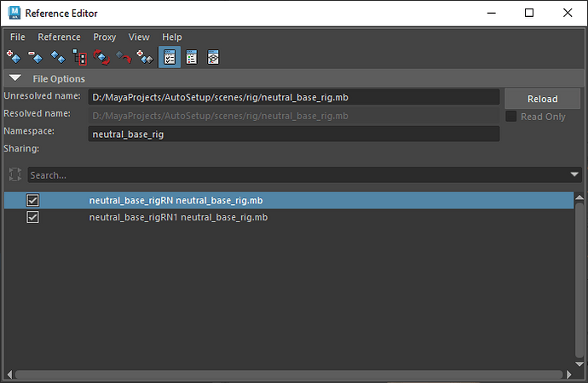Click the Reload button
588x383 pixels.
coord(542,99)
